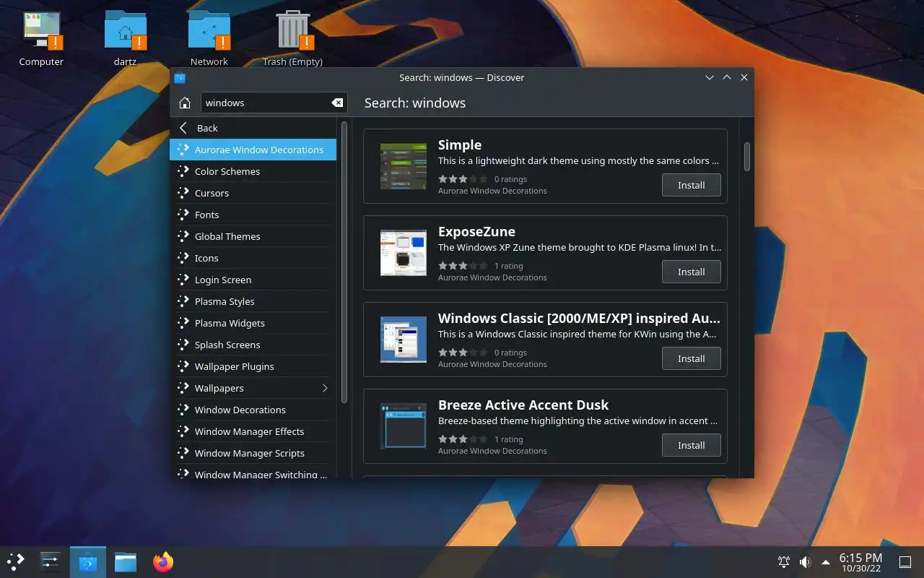
Task: Click the Discover titlebar app icon
Action: 180,77
